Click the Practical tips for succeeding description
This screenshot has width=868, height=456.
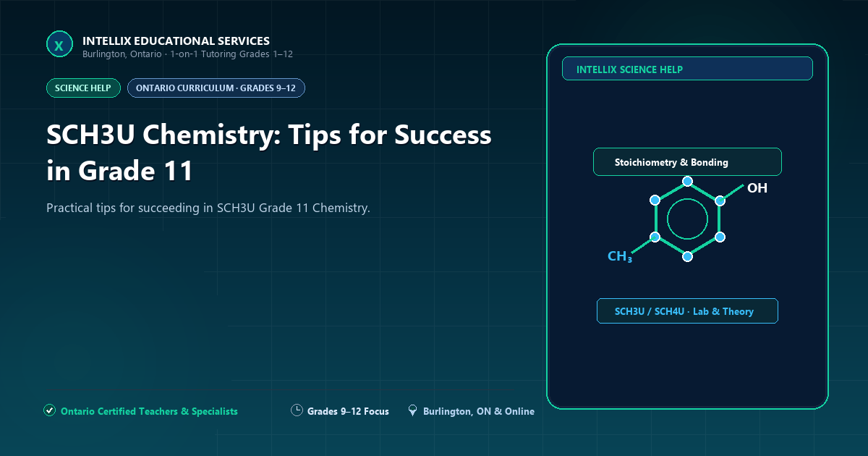pos(208,208)
